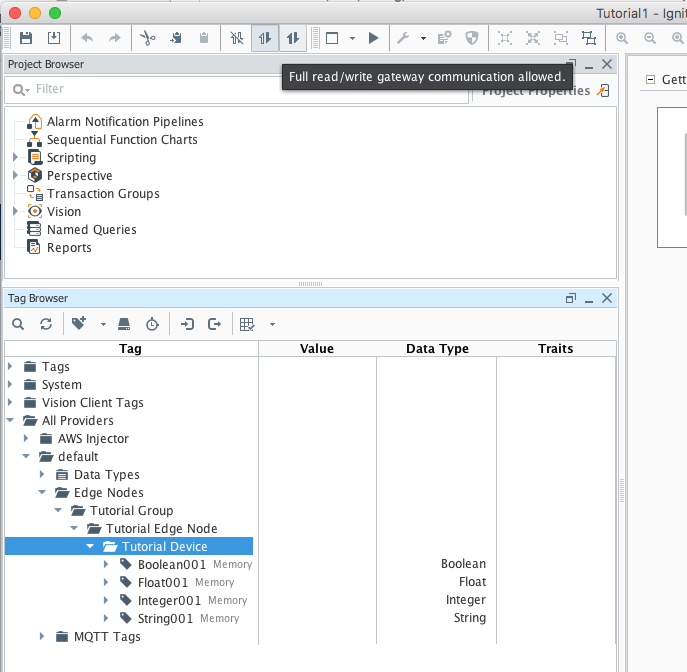Expand the MQTT Tags folder
The image size is (687, 672).
tap(42, 636)
